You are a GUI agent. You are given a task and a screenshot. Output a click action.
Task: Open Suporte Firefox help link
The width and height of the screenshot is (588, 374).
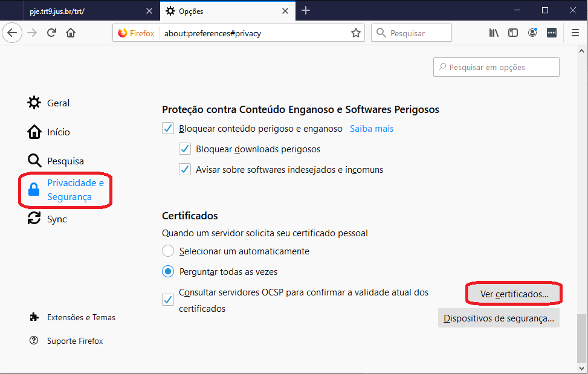tap(66, 341)
